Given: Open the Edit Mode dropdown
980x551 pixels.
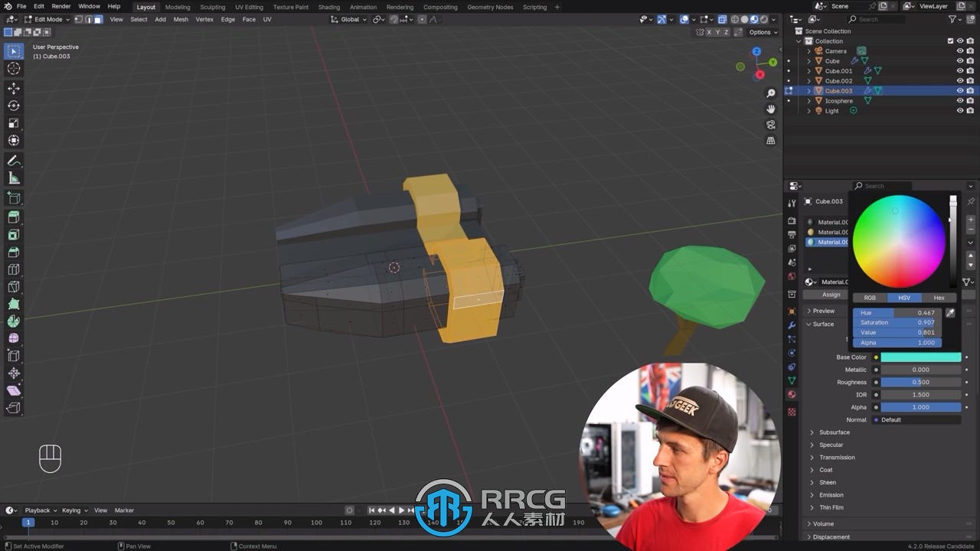Looking at the screenshot, I should pos(47,19).
